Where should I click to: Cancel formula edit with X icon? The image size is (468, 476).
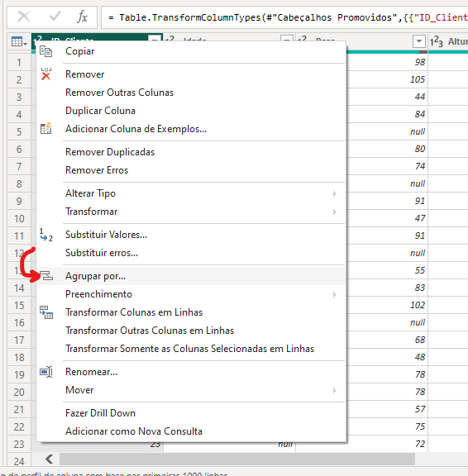click(x=24, y=17)
